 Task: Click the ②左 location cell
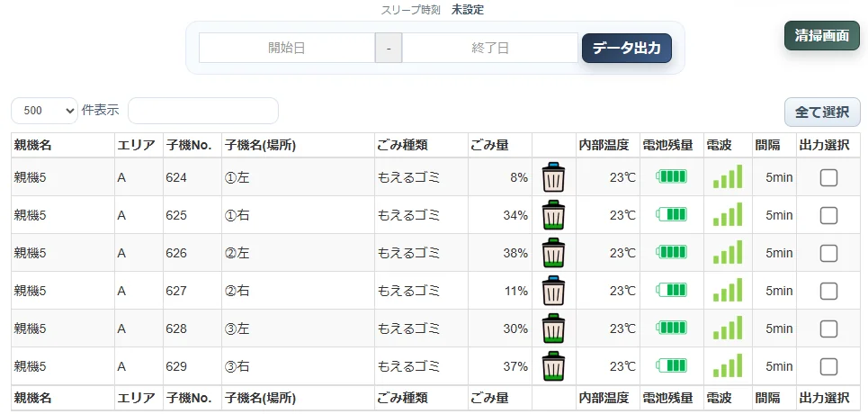click(299, 253)
